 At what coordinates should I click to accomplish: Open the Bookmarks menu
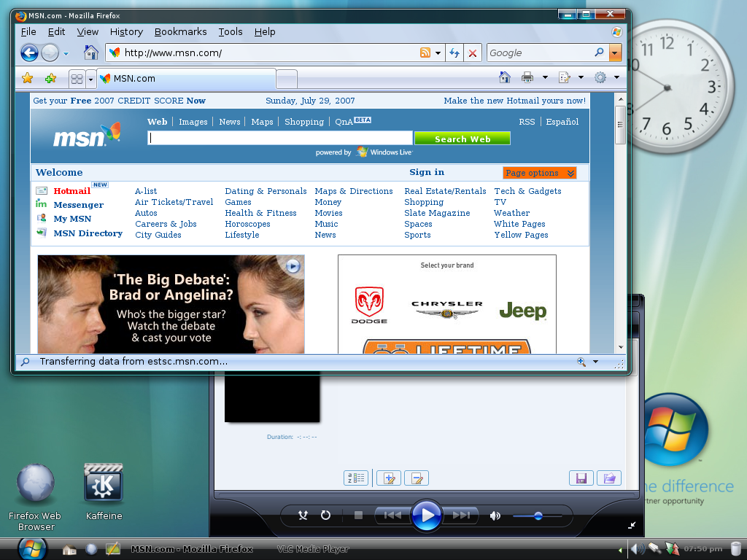click(x=181, y=32)
